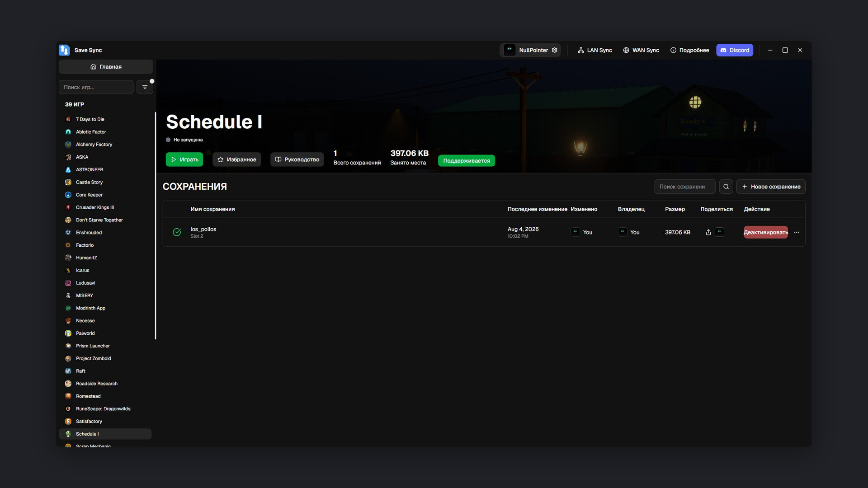
Task: Select MISERY in game list
Action: click(105, 296)
